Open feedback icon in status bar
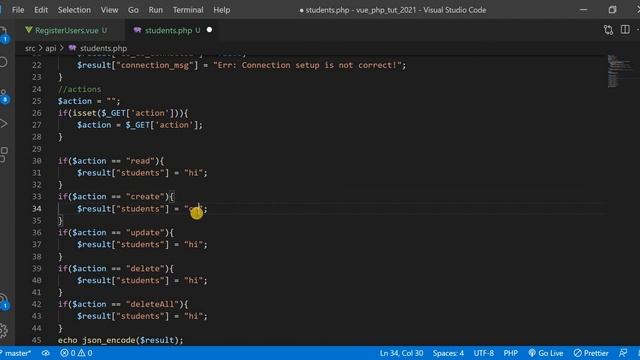Viewport: 640px width, 360px height. [623, 353]
